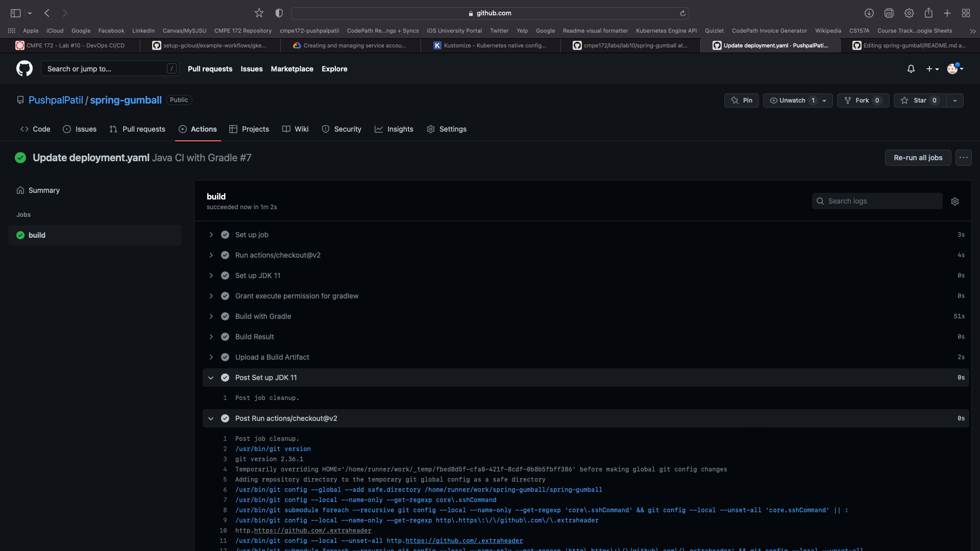The width and height of the screenshot is (980, 551).
Task: Collapse the Post Run actions/checkout@v2 step
Action: point(211,418)
